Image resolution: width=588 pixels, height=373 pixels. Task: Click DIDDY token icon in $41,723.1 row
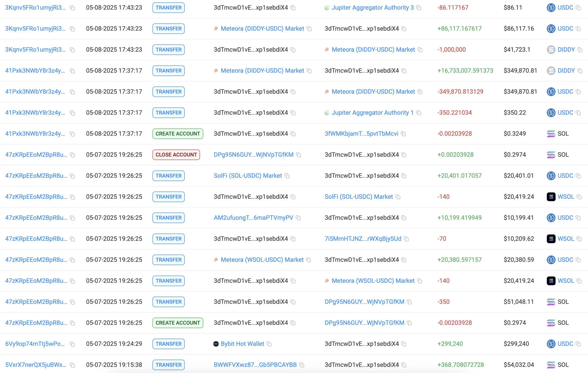551,50
